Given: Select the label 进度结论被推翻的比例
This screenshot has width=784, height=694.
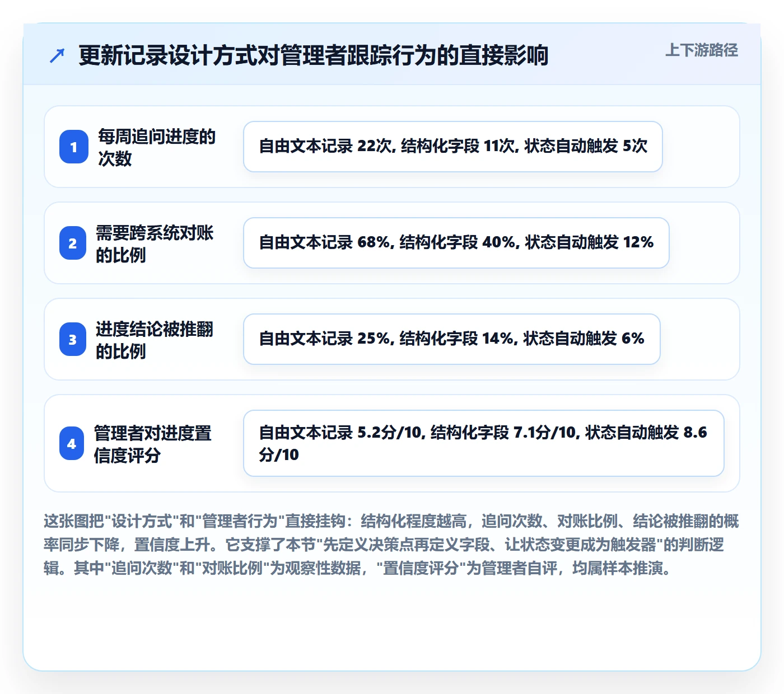Looking at the screenshot, I should coord(155,340).
